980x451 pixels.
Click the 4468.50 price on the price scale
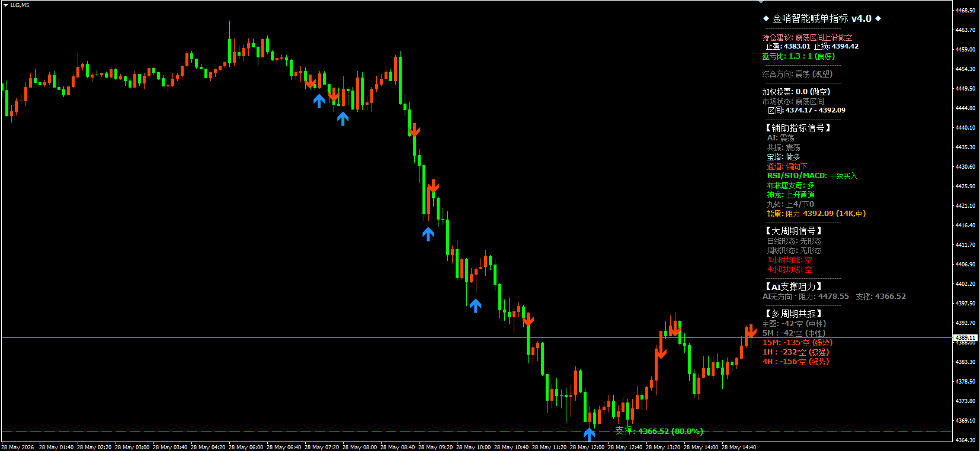(965, 11)
